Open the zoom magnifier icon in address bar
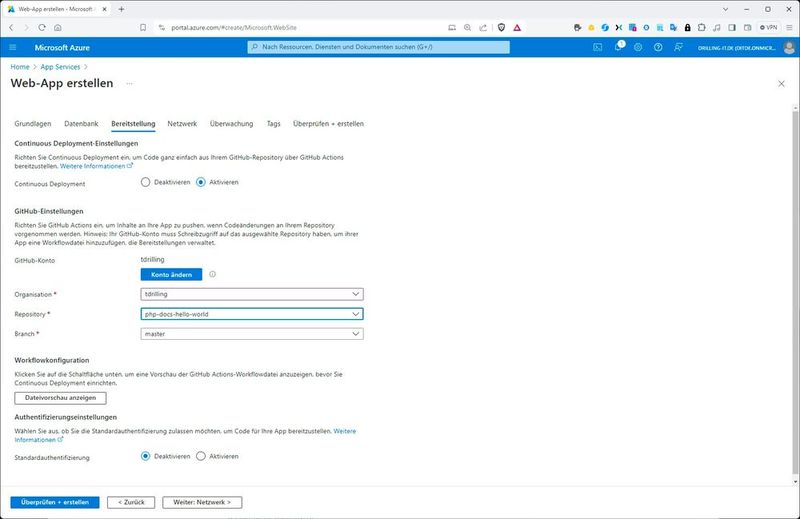 coord(467,28)
